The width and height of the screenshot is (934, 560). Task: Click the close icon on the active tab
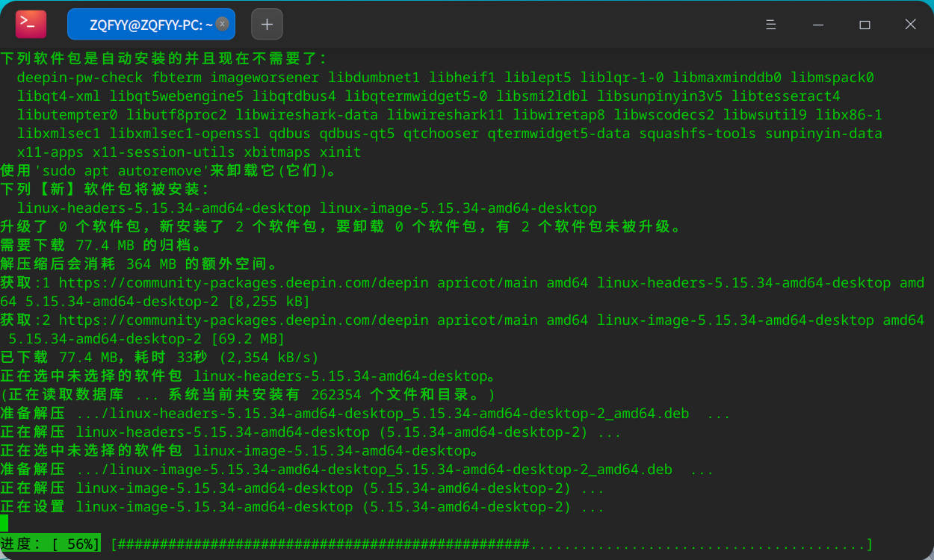221,24
